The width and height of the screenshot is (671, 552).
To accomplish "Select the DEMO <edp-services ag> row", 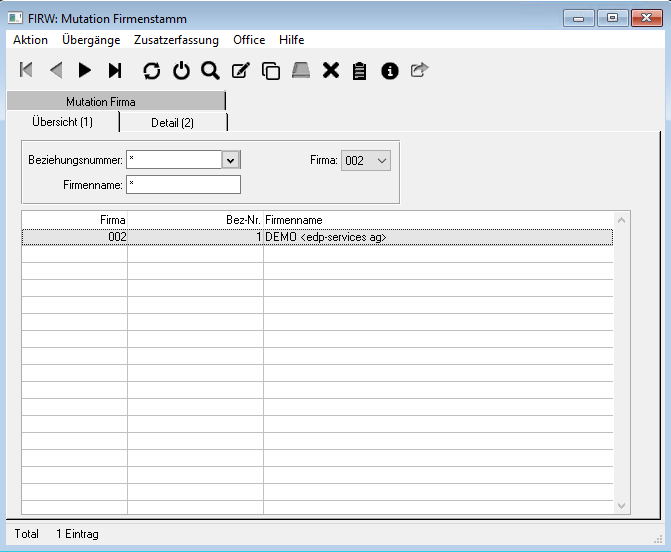I will coord(325,237).
